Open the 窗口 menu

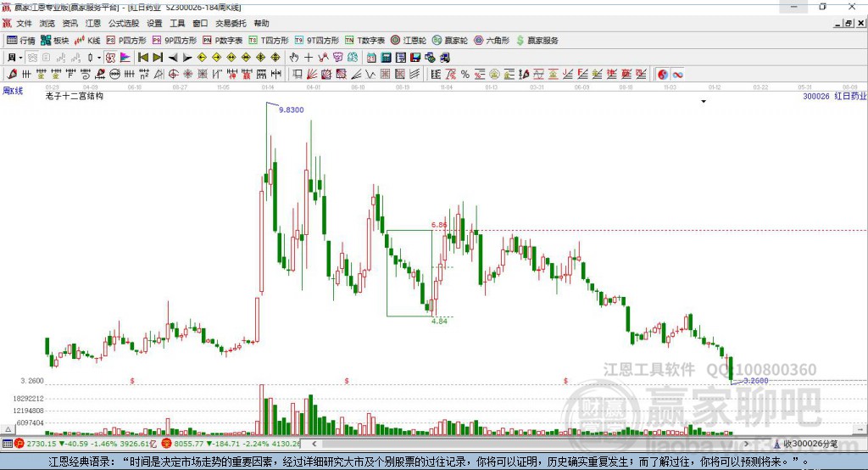(x=200, y=23)
